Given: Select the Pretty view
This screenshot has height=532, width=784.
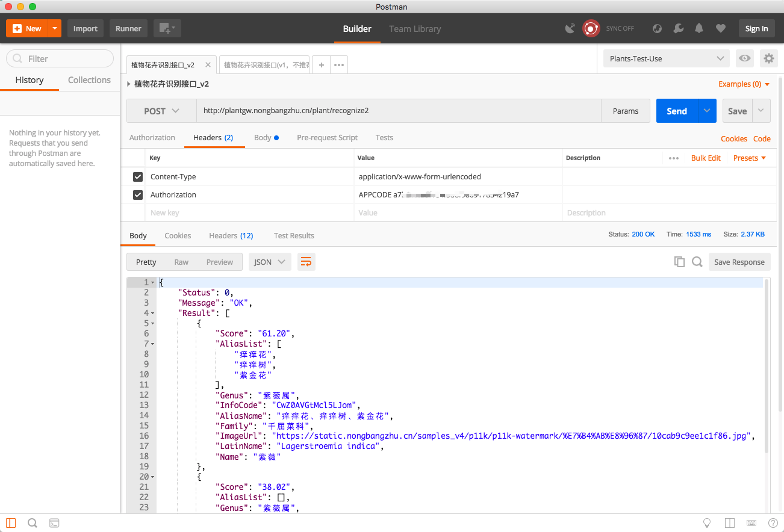Looking at the screenshot, I should click(146, 262).
